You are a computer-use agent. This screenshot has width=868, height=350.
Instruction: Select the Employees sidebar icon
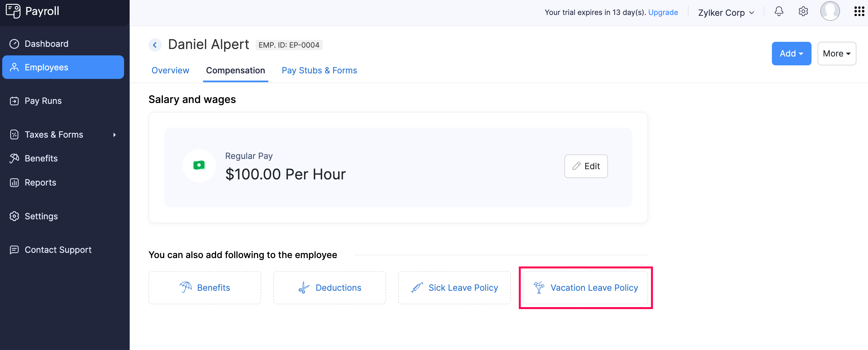point(14,67)
